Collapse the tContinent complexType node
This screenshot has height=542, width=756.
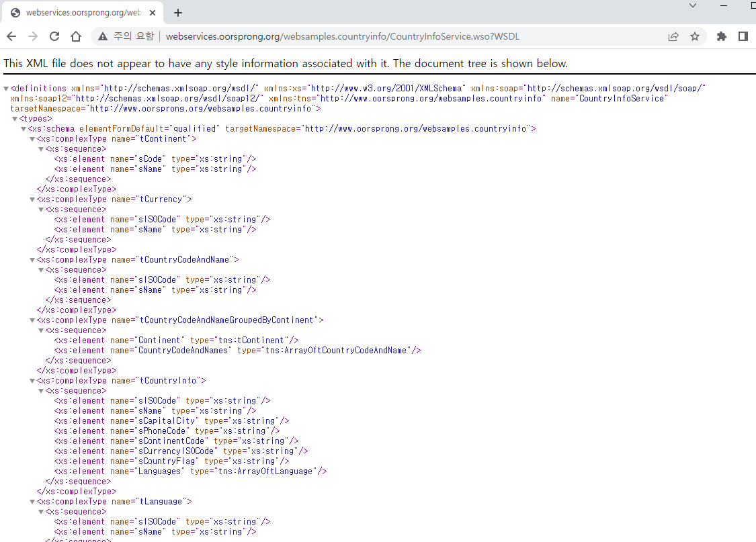click(x=32, y=139)
